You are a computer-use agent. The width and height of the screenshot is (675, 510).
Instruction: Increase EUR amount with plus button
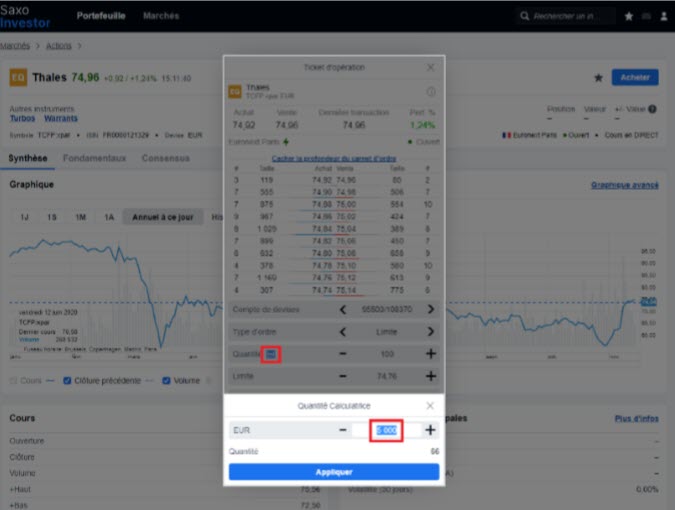[x=430, y=430]
